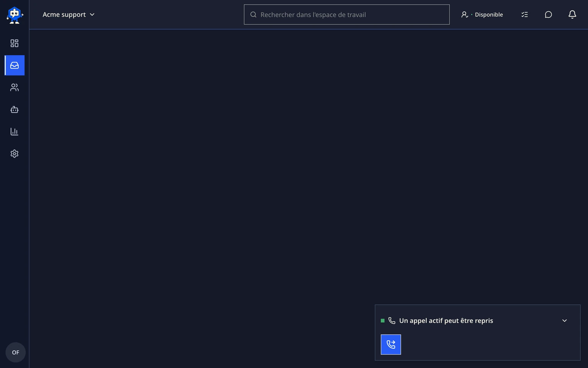Open the inbox tray icon in sidebar
Screen dimensions: 588x368
pyautogui.click(x=15, y=65)
